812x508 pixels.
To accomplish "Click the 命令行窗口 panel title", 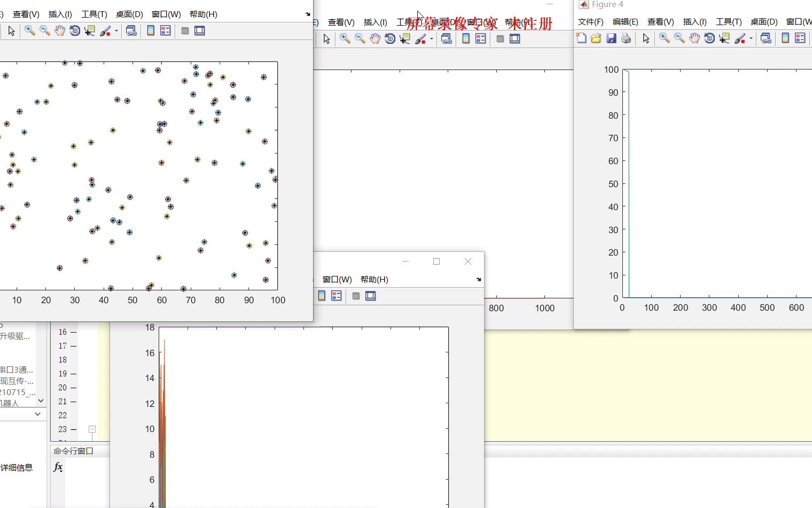I will tap(73, 451).
